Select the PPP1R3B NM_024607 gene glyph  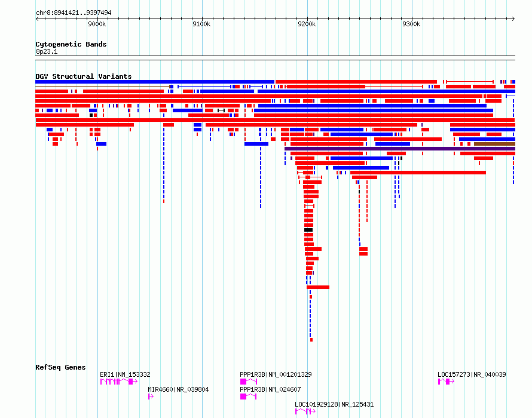click(x=248, y=397)
